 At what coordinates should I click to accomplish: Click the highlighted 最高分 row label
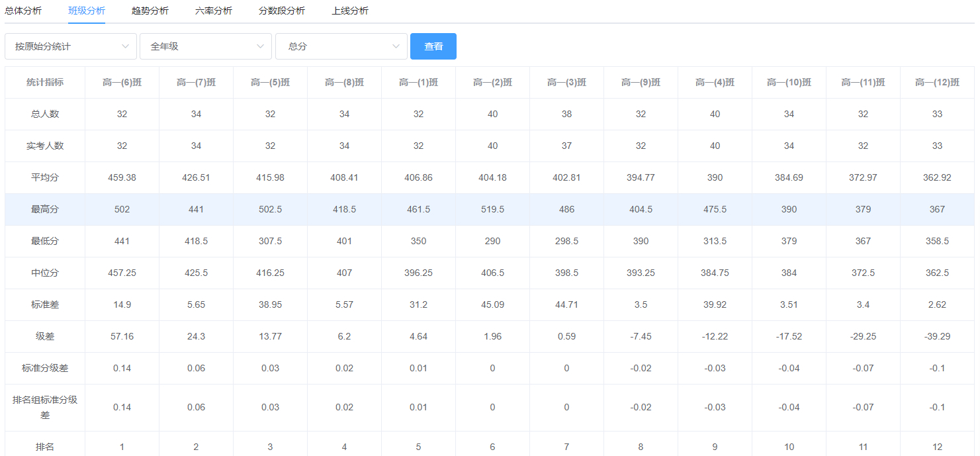[45, 209]
